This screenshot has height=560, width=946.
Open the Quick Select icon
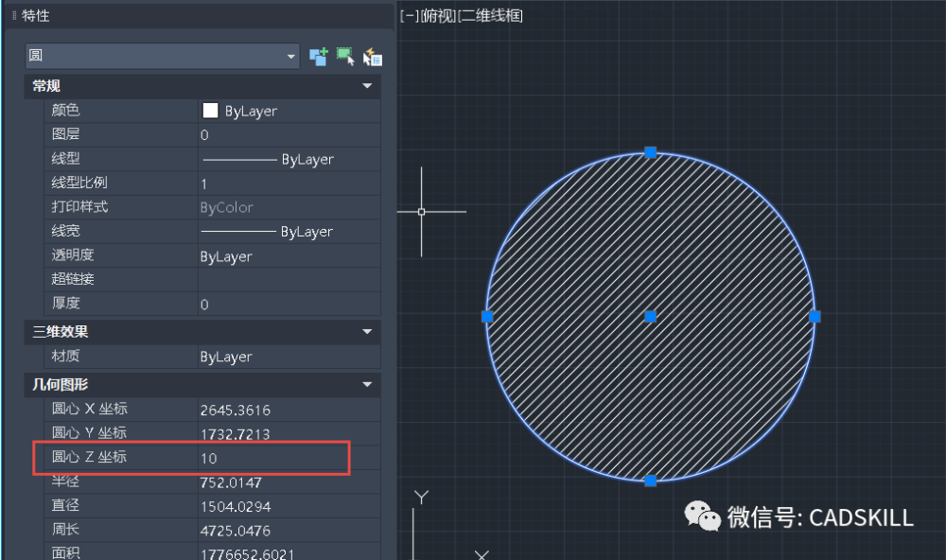click(372, 57)
